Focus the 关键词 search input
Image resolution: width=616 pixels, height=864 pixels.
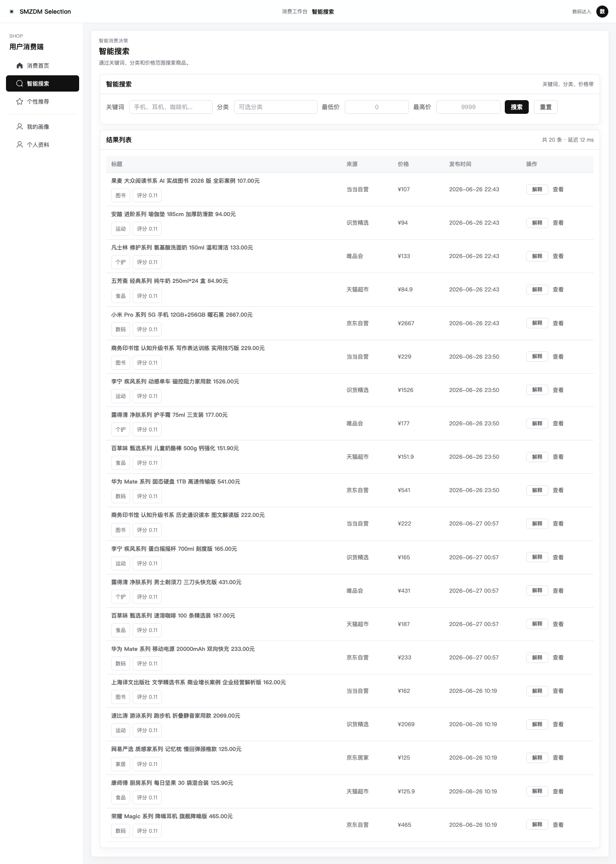pos(171,107)
